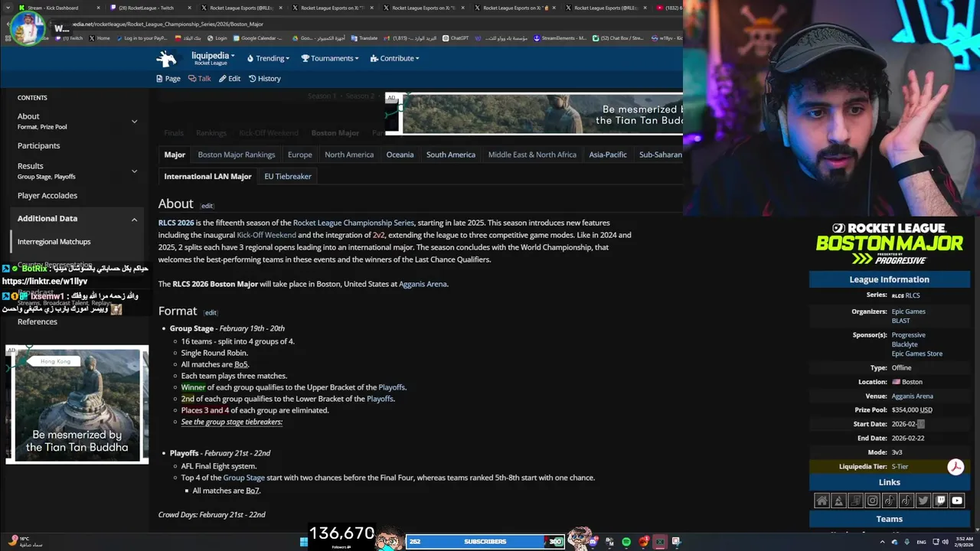Open the History tab
Image resolution: width=980 pixels, height=551 pixels.
265,78
